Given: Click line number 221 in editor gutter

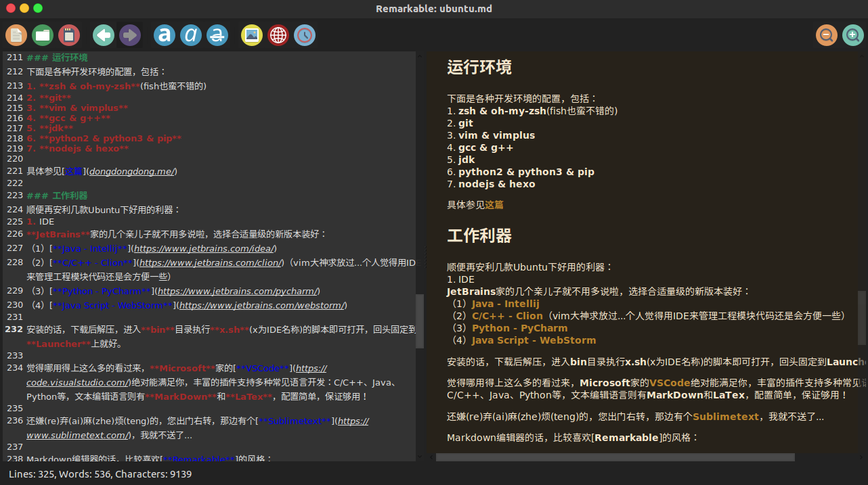Looking at the screenshot, I should [x=15, y=172].
